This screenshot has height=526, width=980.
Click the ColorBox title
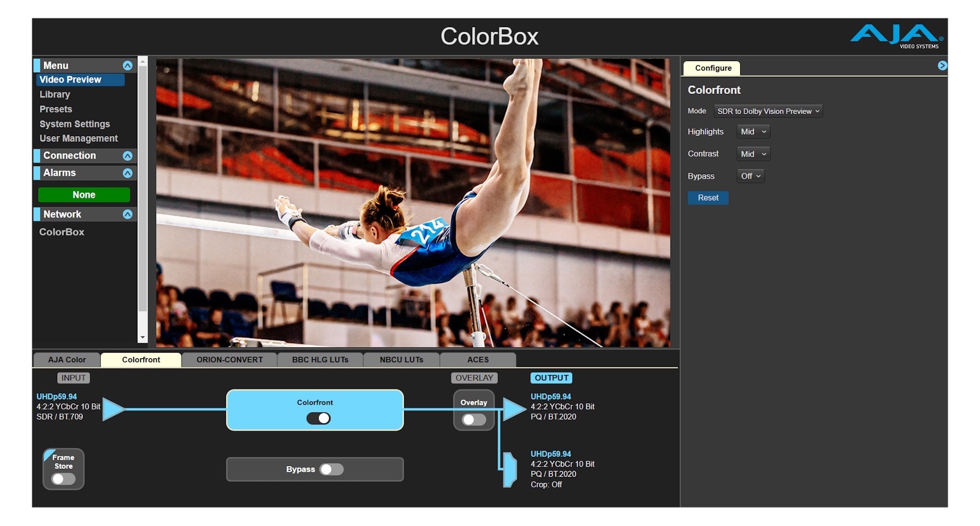click(x=489, y=36)
